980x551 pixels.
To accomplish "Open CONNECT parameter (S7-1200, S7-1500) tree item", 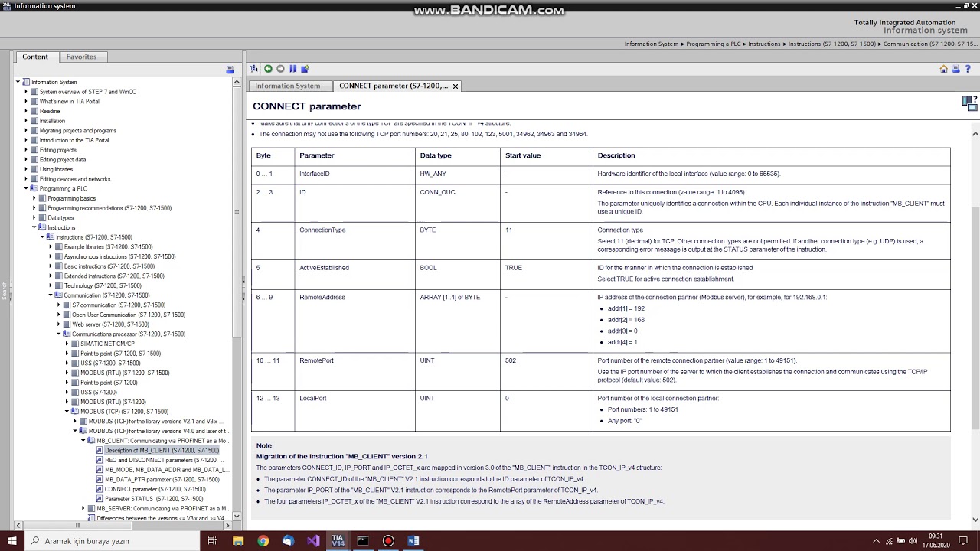I will pyautogui.click(x=155, y=489).
